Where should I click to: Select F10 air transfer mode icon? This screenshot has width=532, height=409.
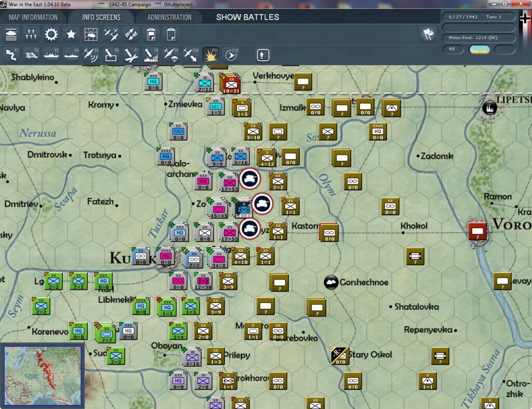[191, 55]
